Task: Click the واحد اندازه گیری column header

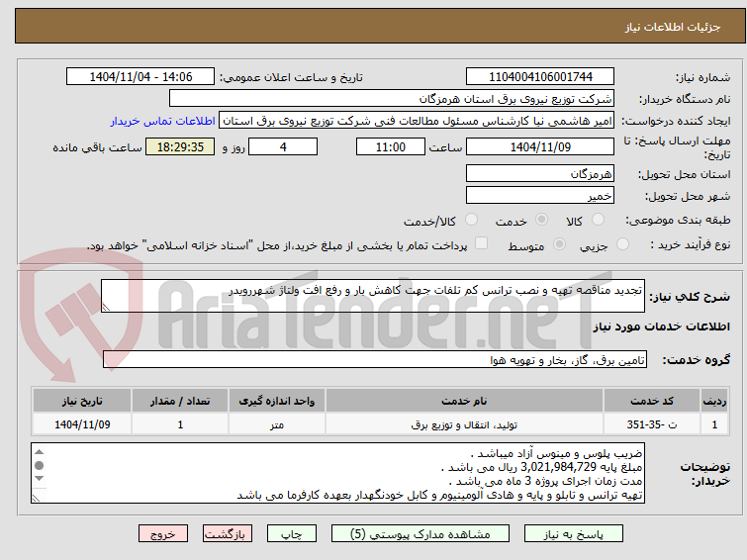Action: [x=277, y=401]
